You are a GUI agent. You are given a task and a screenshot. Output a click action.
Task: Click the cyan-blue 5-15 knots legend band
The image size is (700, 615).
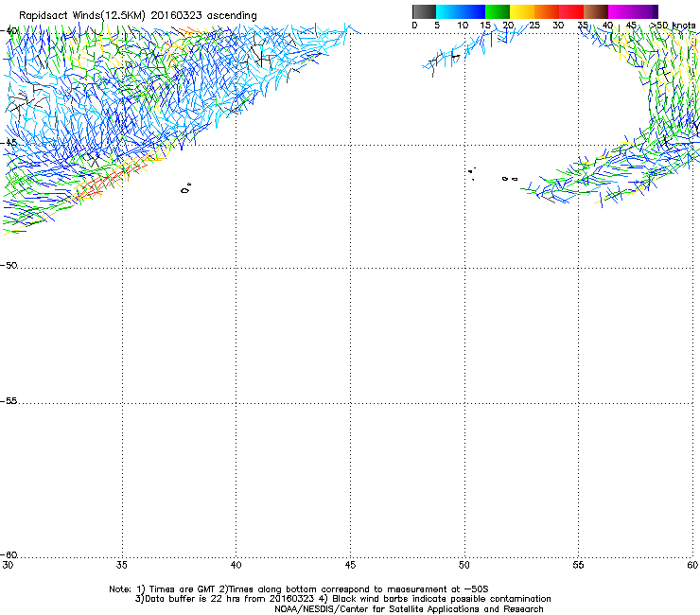tap(461, 11)
